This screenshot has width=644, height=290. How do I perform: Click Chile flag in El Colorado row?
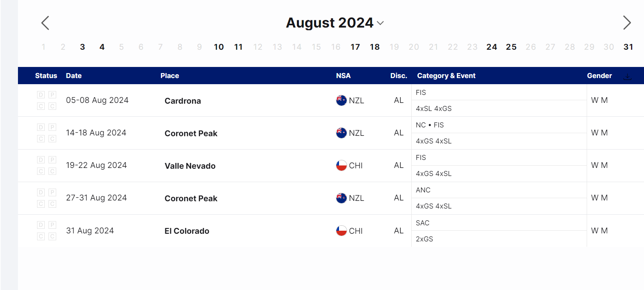341,231
